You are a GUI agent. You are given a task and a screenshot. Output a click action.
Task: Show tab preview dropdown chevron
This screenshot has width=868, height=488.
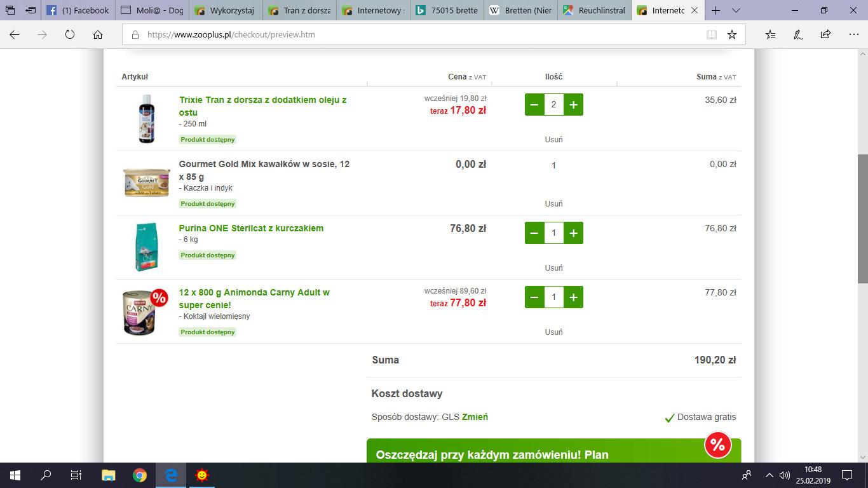pyautogui.click(x=736, y=10)
